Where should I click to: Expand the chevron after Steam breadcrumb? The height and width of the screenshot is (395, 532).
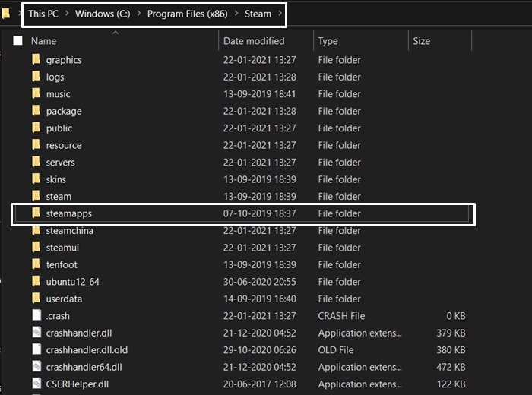point(280,14)
